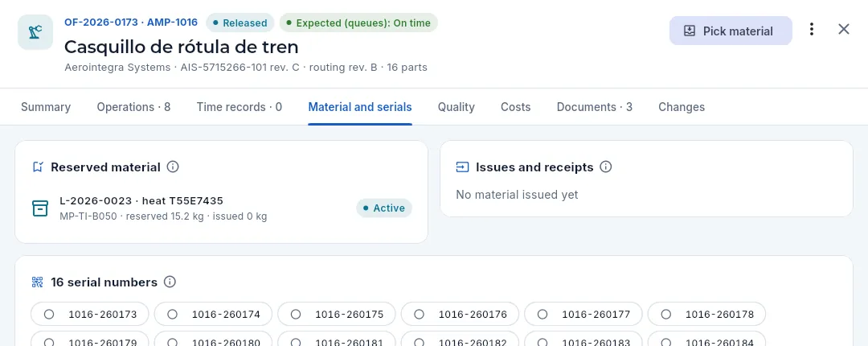Screen dimensions: 868x346
Task: Click the Reserved material bookmark icon
Action: click(x=38, y=167)
